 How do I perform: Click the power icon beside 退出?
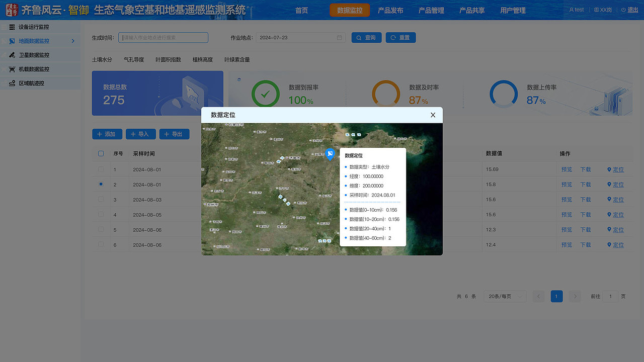[x=623, y=10]
